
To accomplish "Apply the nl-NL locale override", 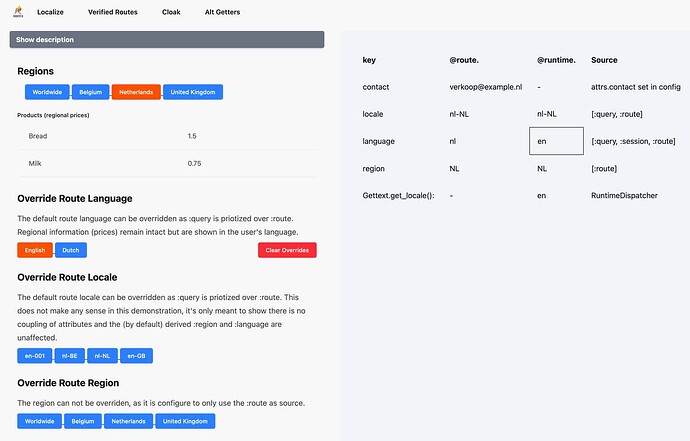I will (102, 356).
